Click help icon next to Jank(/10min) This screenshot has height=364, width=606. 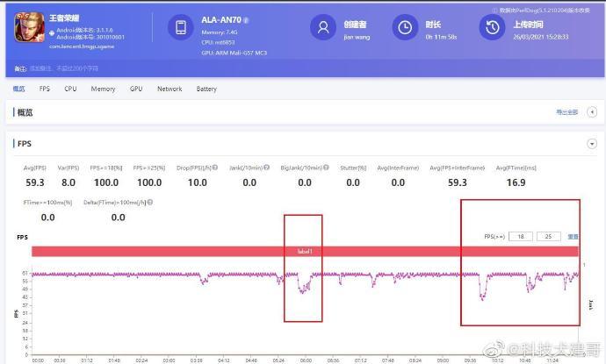pyautogui.click(x=266, y=168)
